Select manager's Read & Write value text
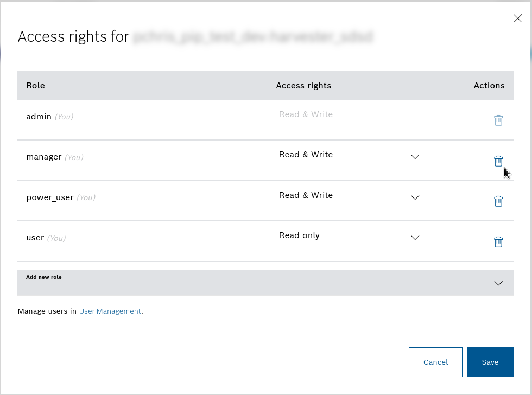Image resolution: width=532 pixels, height=395 pixels. pos(306,155)
